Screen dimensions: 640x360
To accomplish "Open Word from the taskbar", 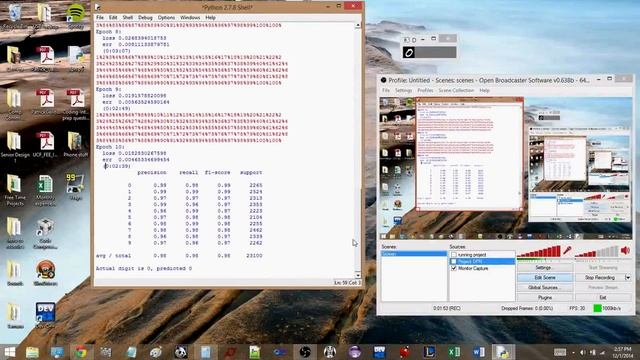I will click(478, 352).
